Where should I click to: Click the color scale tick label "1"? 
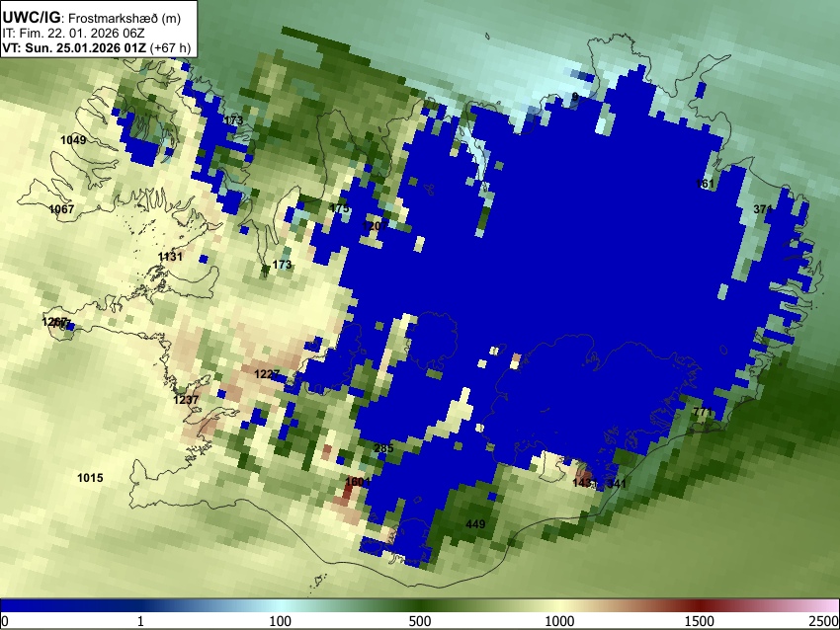(140, 621)
